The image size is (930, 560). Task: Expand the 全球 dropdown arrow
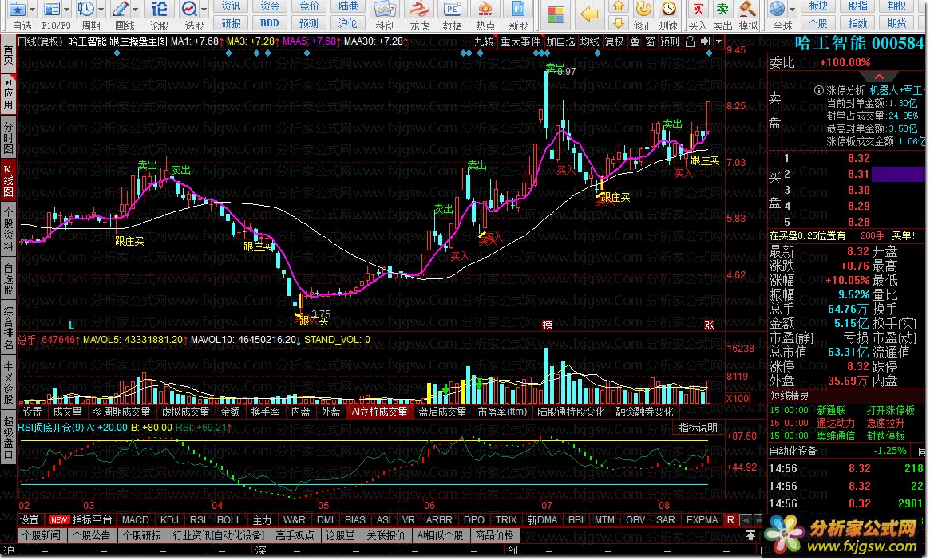click(793, 10)
